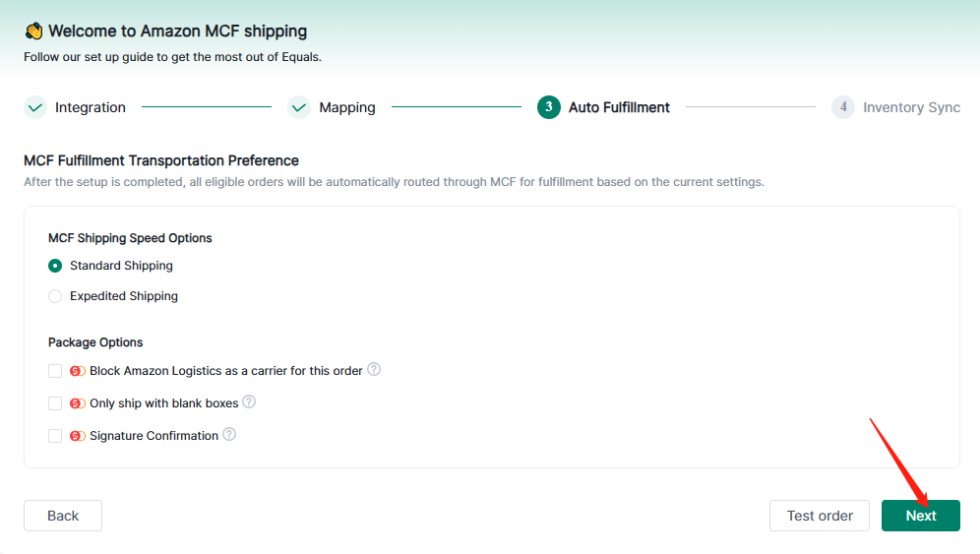Open help for Block Amazon Logistics option
The image size is (980, 554).
(374, 370)
